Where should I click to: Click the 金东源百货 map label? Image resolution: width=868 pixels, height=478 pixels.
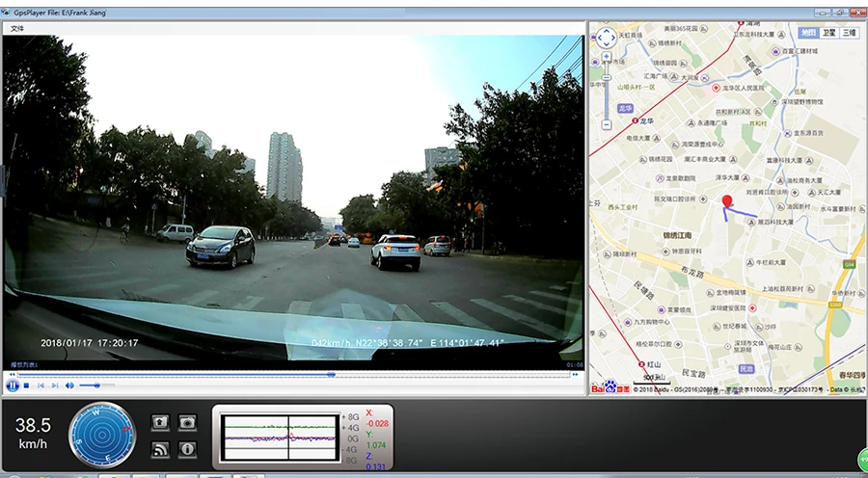[808, 133]
